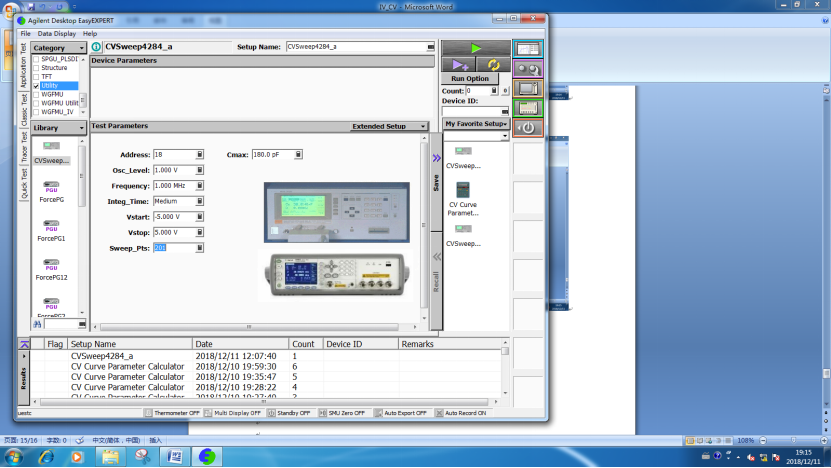The width and height of the screenshot is (831, 468).
Task: Toggle Standby OFF in status bar
Action: pos(289,413)
